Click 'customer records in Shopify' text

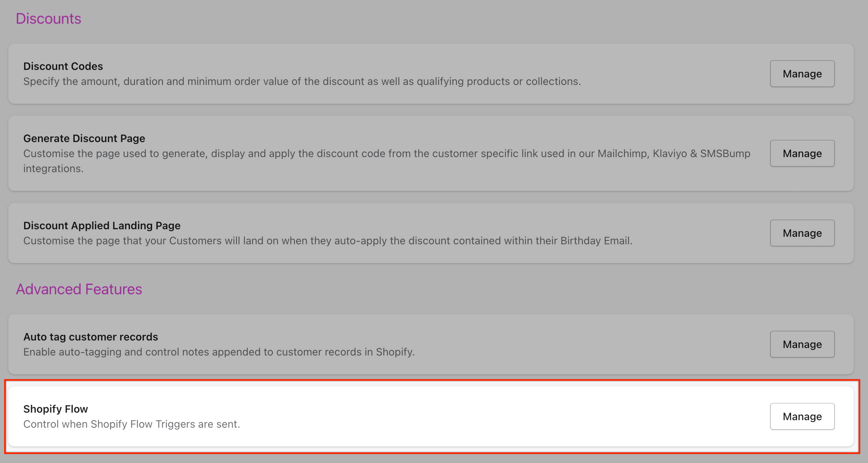click(345, 352)
